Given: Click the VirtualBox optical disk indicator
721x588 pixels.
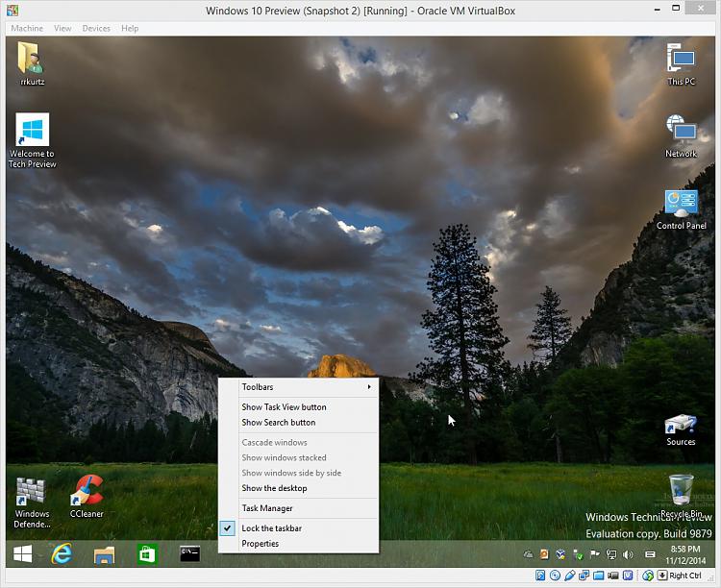Looking at the screenshot, I should pos(555,576).
